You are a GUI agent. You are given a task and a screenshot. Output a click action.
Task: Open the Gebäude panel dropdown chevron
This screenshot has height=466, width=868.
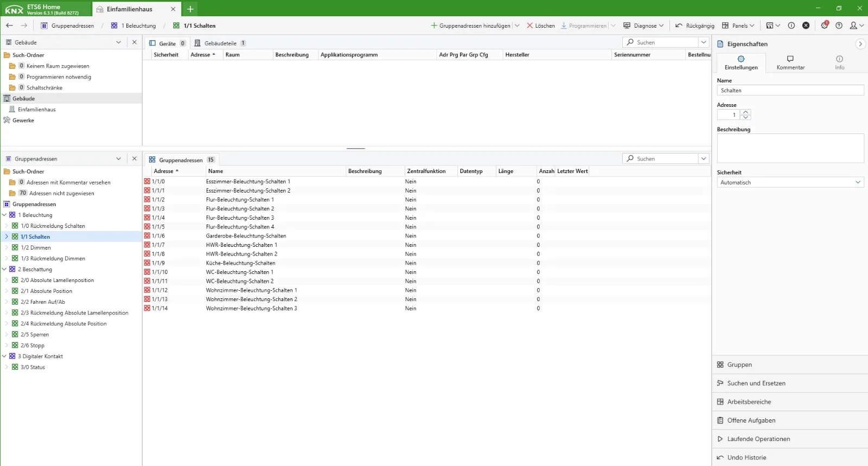pos(118,42)
